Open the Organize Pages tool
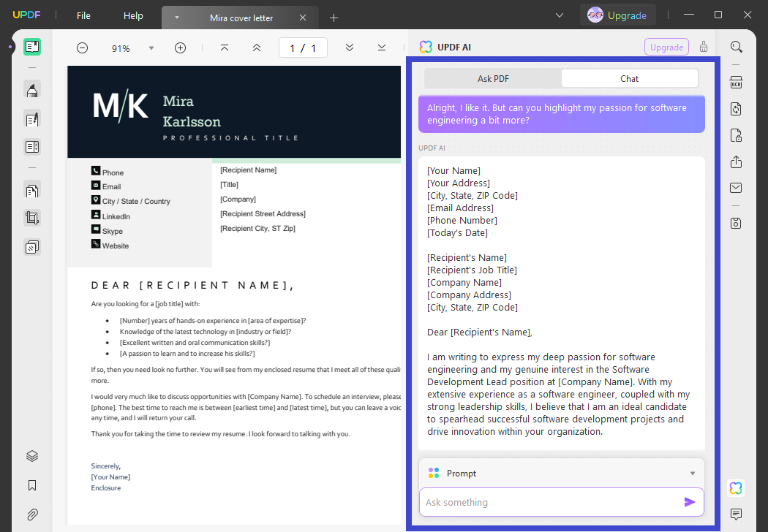The image size is (768, 532). pos(31,190)
